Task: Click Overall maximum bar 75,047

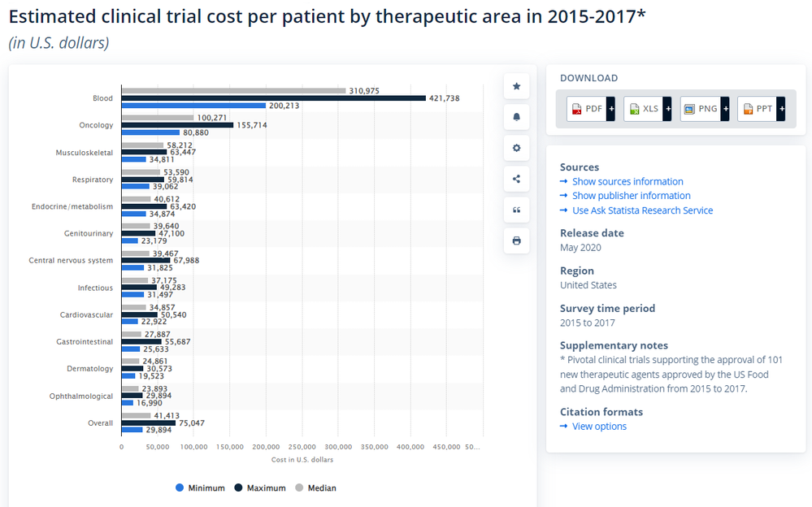Action: pyautogui.click(x=149, y=422)
